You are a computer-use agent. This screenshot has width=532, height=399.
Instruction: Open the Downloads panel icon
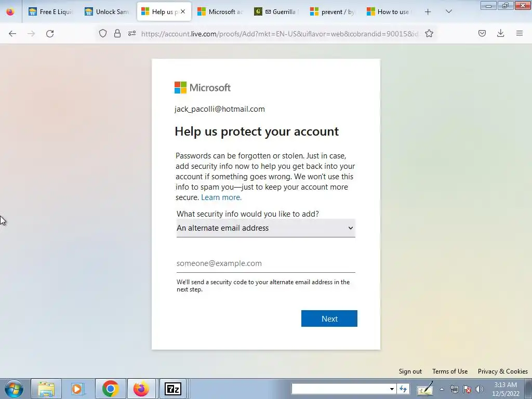click(500, 33)
